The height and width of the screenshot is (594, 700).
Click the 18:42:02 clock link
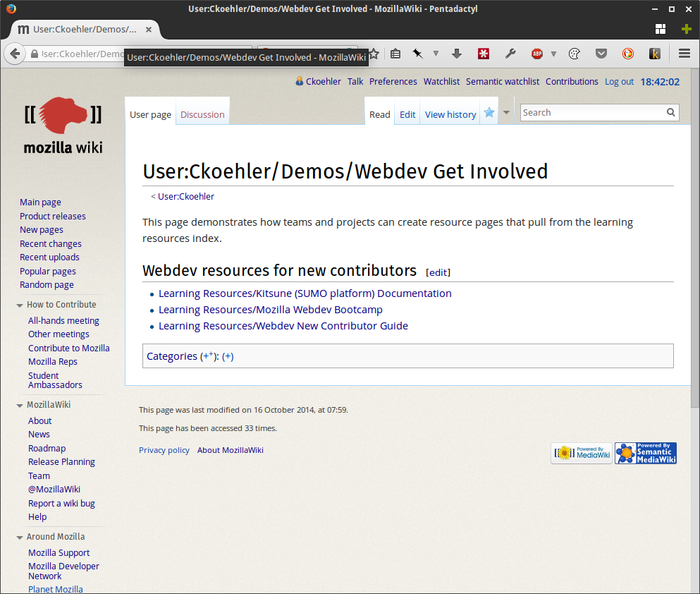pyautogui.click(x=660, y=82)
